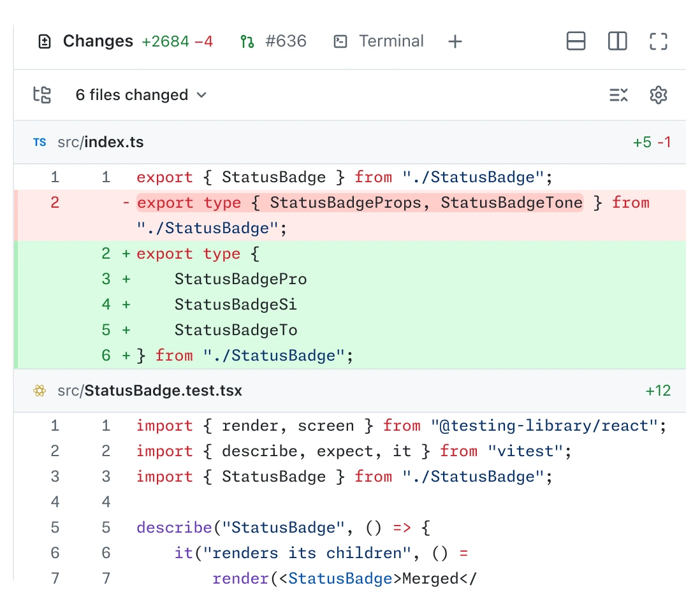Image resolution: width=700 pixels, height=604 pixels.
Task: Click the added 'export type {' line
Action: click(349, 254)
